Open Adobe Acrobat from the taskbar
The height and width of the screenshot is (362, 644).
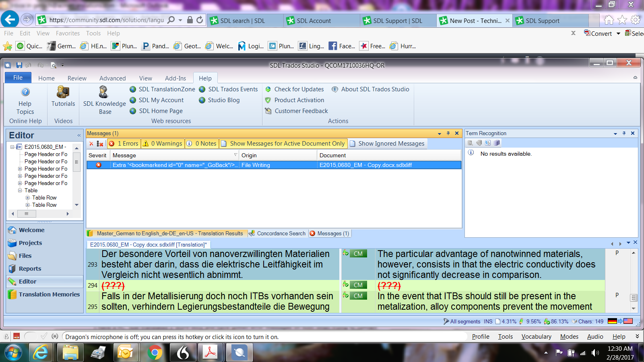point(210,353)
